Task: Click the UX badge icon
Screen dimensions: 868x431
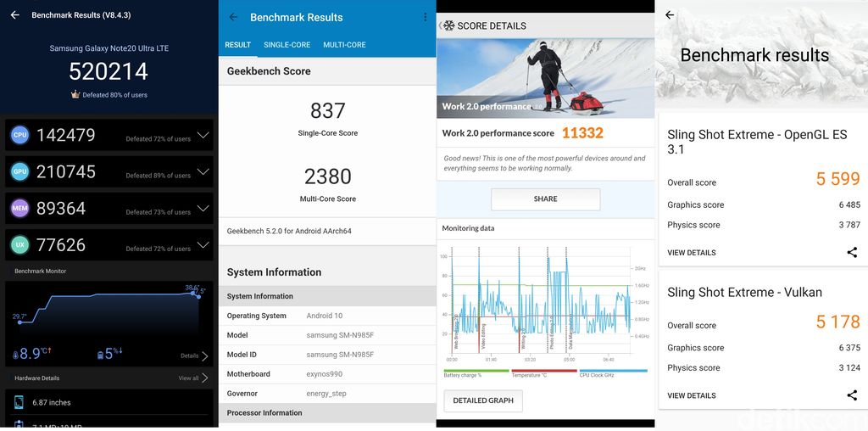Action: coord(20,245)
